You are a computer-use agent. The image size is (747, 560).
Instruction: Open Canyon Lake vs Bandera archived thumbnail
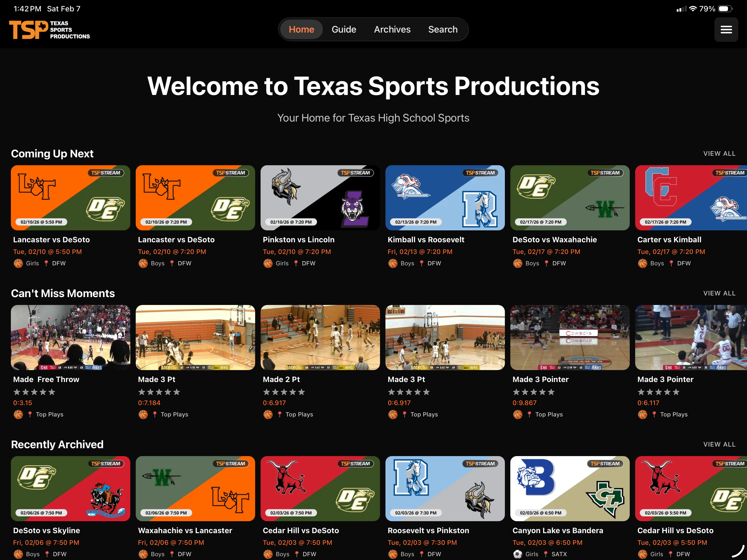pyautogui.click(x=570, y=489)
